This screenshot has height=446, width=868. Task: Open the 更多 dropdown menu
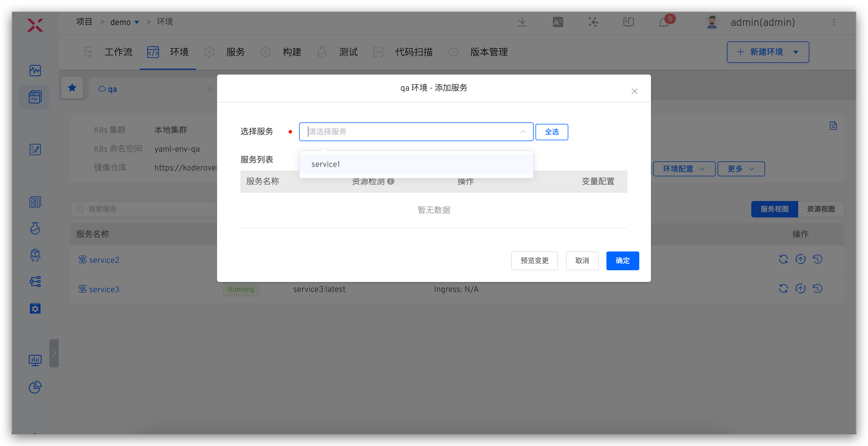click(740, 169)
